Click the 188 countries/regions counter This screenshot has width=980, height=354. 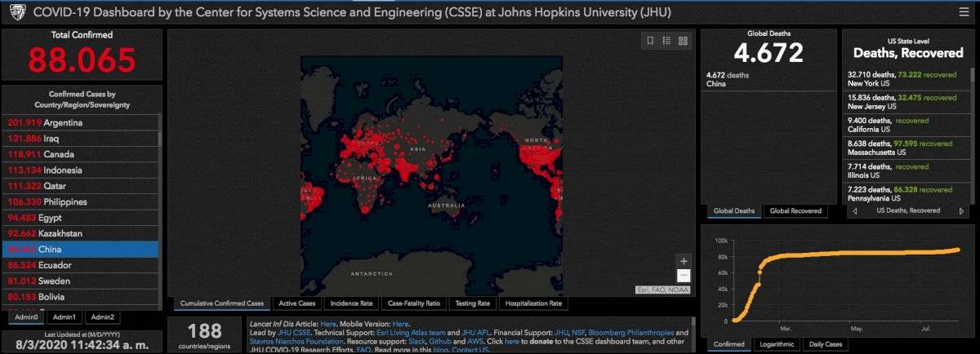coord(204,337)
